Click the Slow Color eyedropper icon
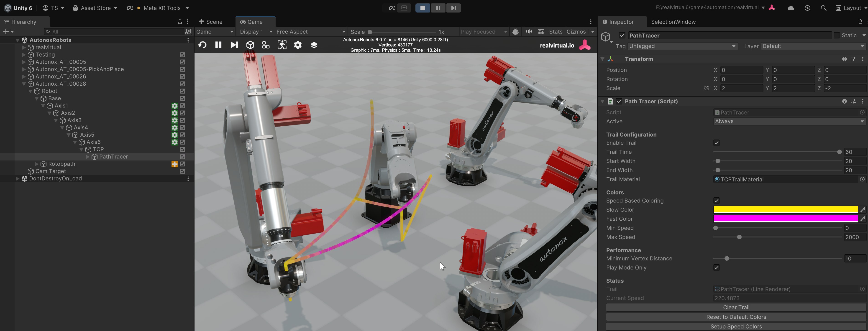This screenshot has width=868, height=331. coord(862,210)
